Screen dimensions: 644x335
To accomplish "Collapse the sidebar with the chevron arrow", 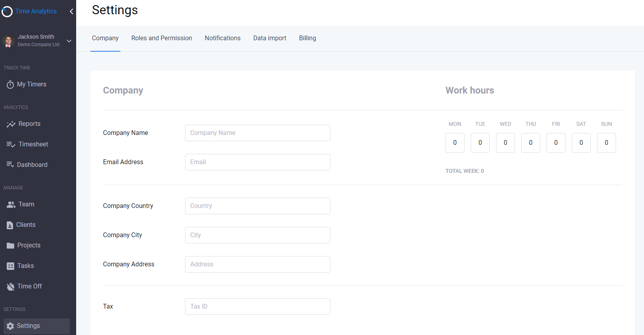I will 71,11.
